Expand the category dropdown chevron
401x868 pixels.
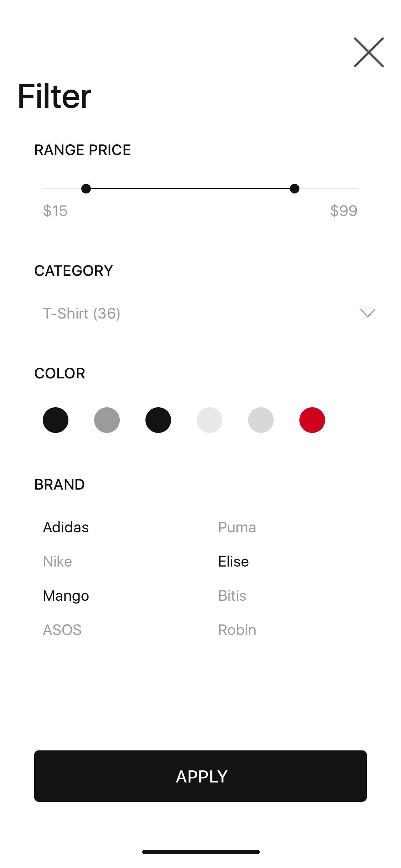click(367, 313)
